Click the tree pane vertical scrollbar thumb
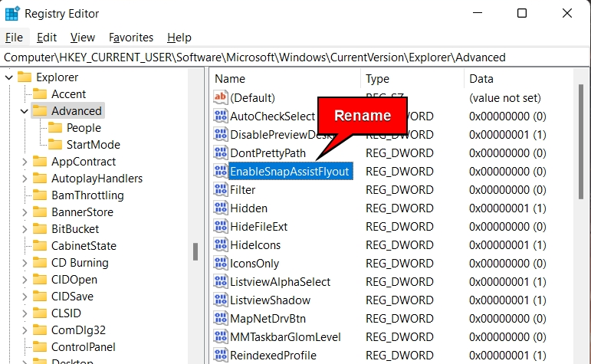591x364 pixels. click(x=195, y=251)
